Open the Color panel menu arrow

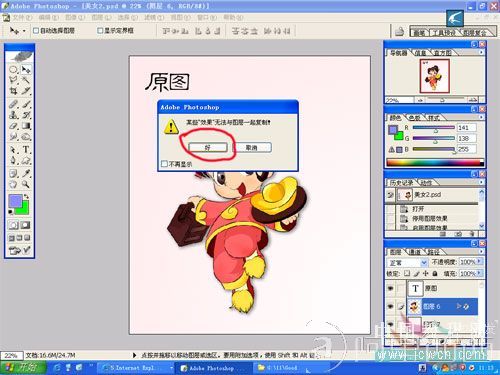[481, 117]
